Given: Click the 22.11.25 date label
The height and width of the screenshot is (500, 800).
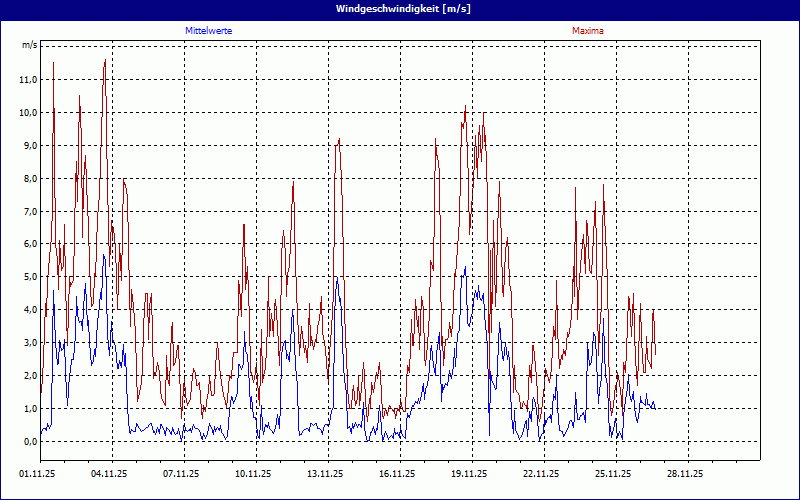Looking at the screenshot, I should 541,474.
